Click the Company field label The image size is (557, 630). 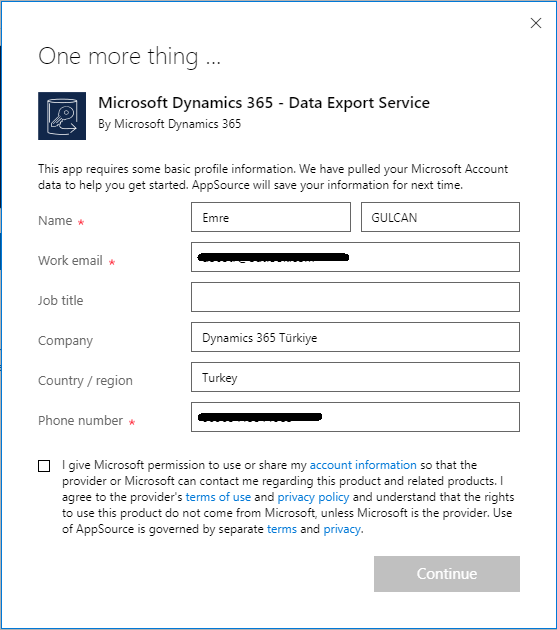(66, 341)
